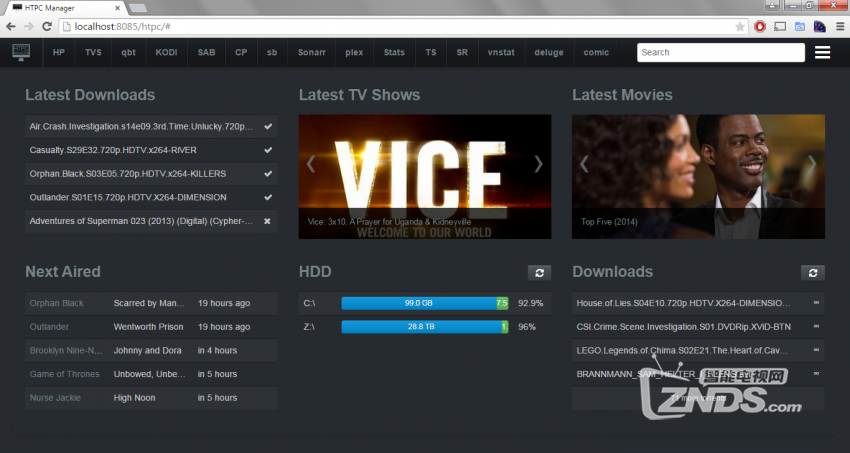Open Game of Thrones show link

pos(65,374)
